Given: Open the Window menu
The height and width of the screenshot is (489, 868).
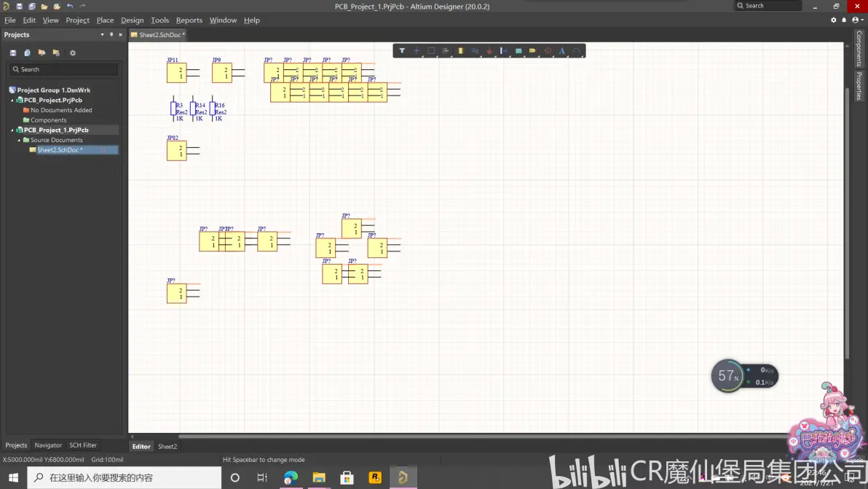Looking at the screenshot, I should click(x=223, y=20).
